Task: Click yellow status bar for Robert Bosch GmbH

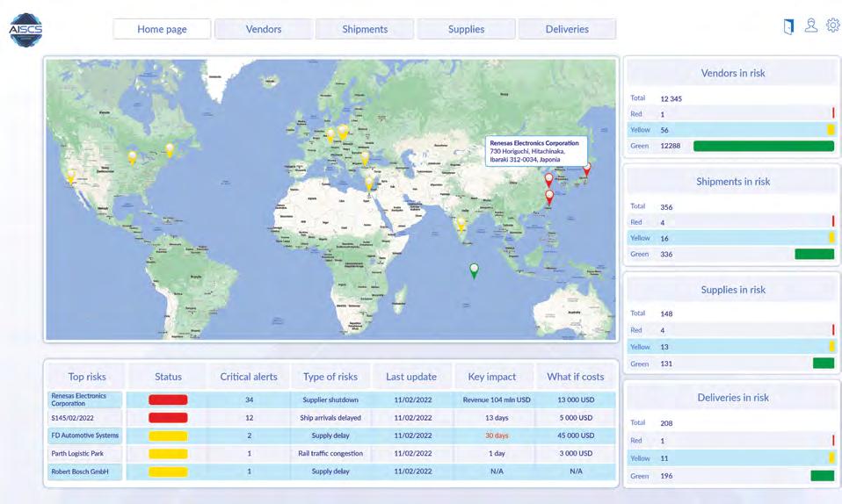Action: 168,472
